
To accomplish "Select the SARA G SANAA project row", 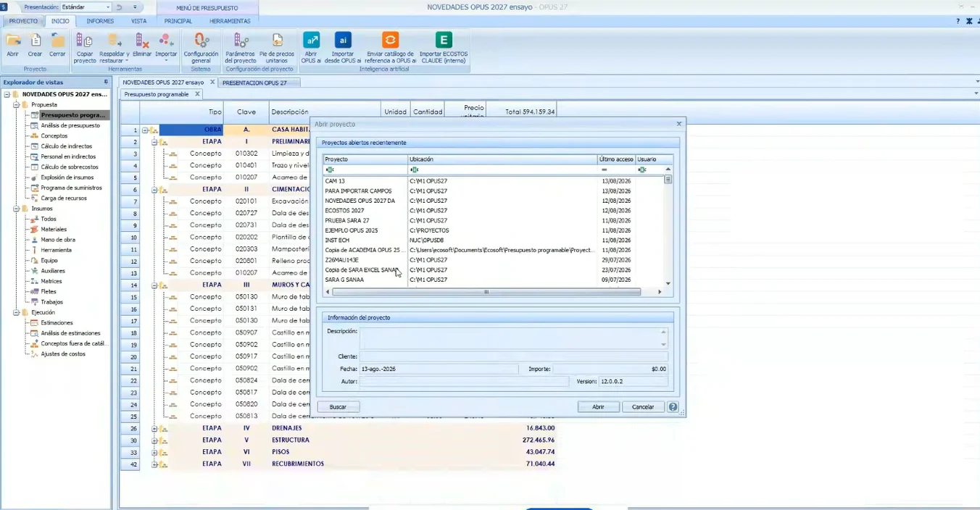I will (494, 280).
